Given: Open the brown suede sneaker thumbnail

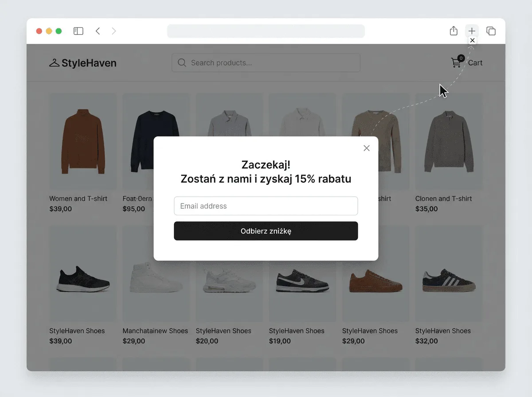Looking at the screenshot, I should [376, 274].
